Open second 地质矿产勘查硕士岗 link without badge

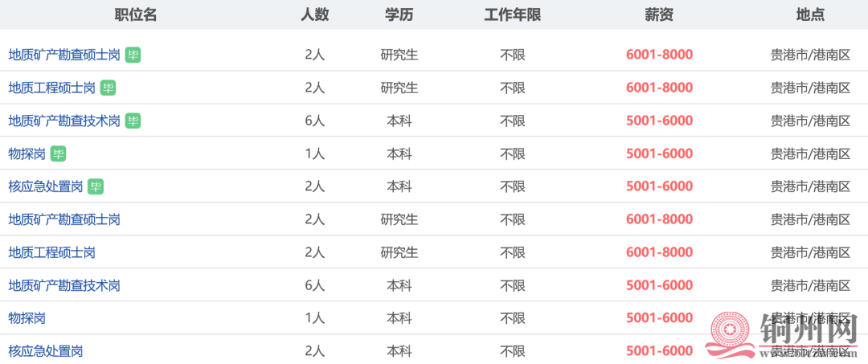coord(64,219)
